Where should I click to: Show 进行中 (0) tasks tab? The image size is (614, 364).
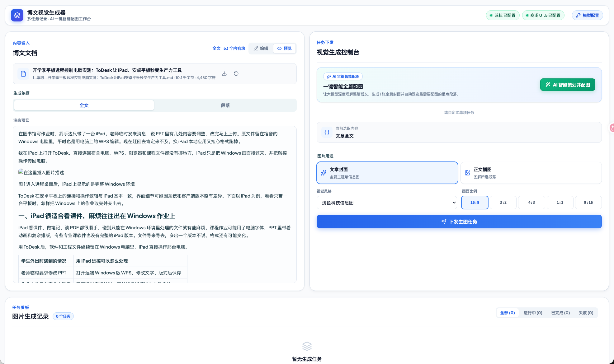pyautogui.click(x=533, y=313)
